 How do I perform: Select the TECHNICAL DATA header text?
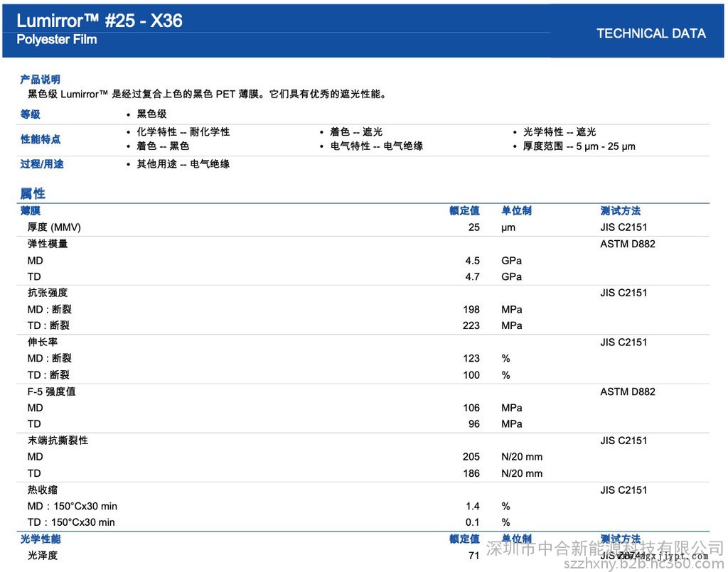click(651, 33)
